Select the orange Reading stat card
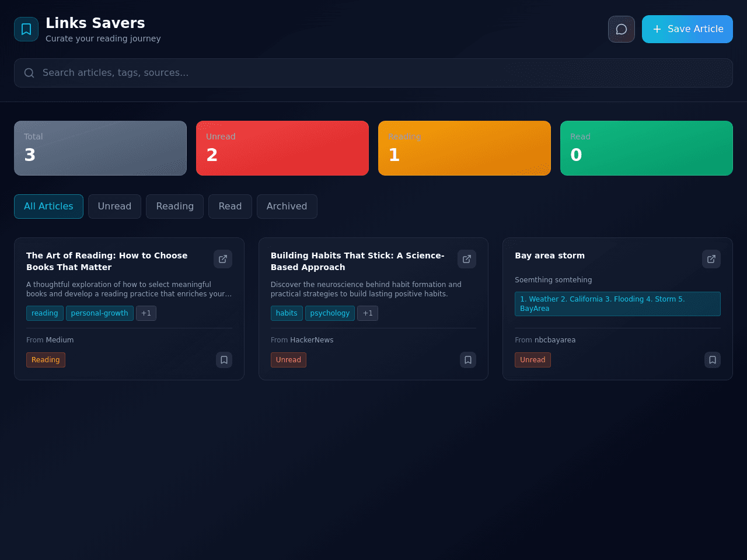747x560 pixels. 465,148
